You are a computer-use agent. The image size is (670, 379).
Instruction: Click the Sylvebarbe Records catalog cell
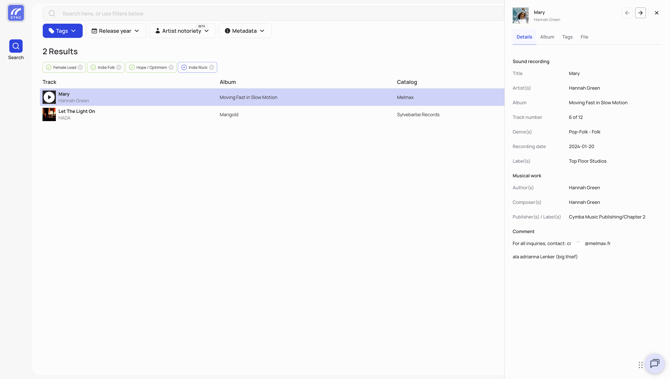pyautogui.click(x=418, y=115)
